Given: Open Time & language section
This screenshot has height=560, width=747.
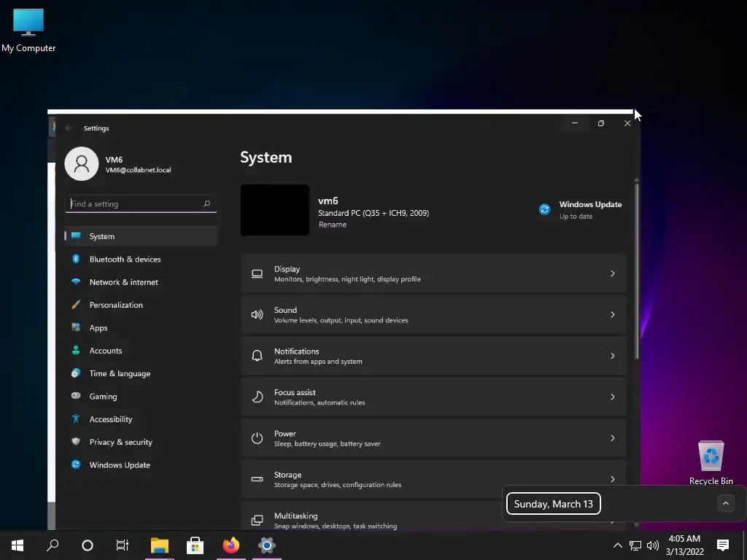Looking at the screenshot, I should (141, 373).
